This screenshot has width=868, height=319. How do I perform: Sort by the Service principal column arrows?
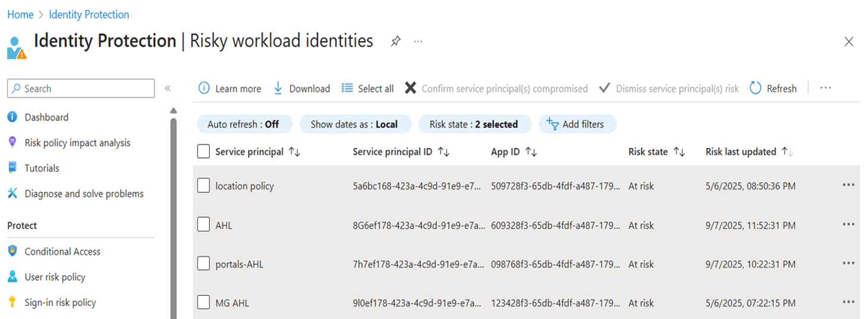[294, 152]
